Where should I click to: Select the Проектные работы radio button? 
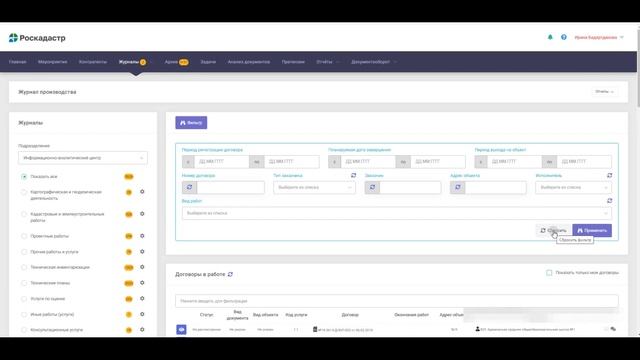24,236
